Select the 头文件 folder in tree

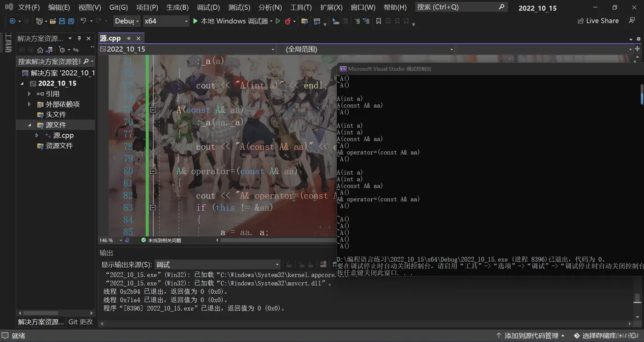click(56, 114)
